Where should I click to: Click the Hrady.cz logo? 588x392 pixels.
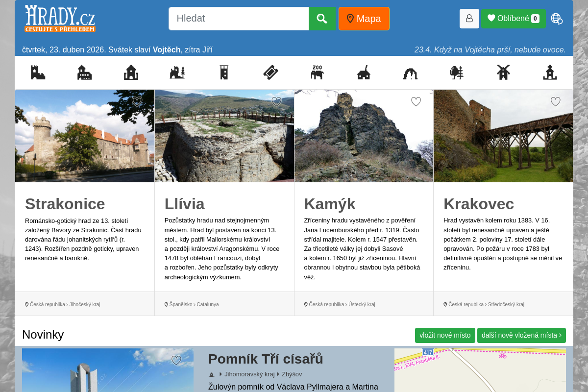click(x=60, y=19)
